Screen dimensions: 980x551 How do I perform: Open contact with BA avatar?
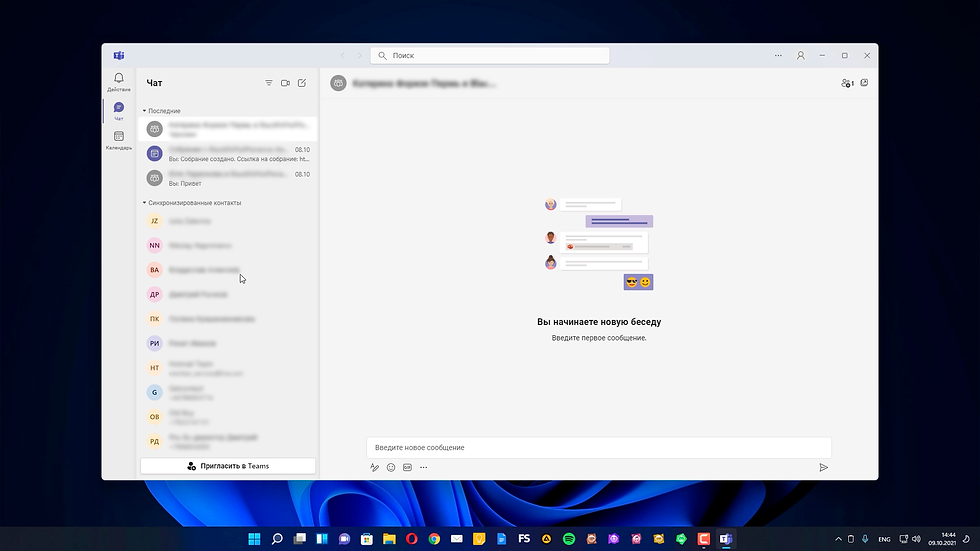tap(154, 270)
